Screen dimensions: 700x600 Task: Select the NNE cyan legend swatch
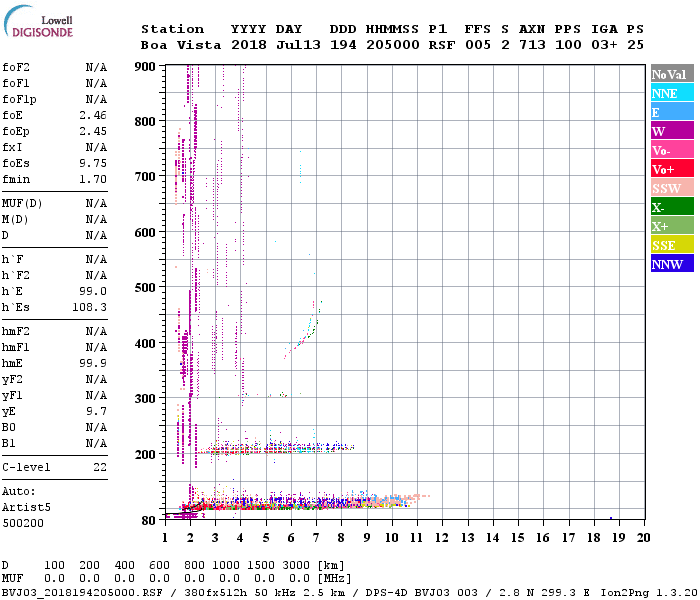coord(672,93)
